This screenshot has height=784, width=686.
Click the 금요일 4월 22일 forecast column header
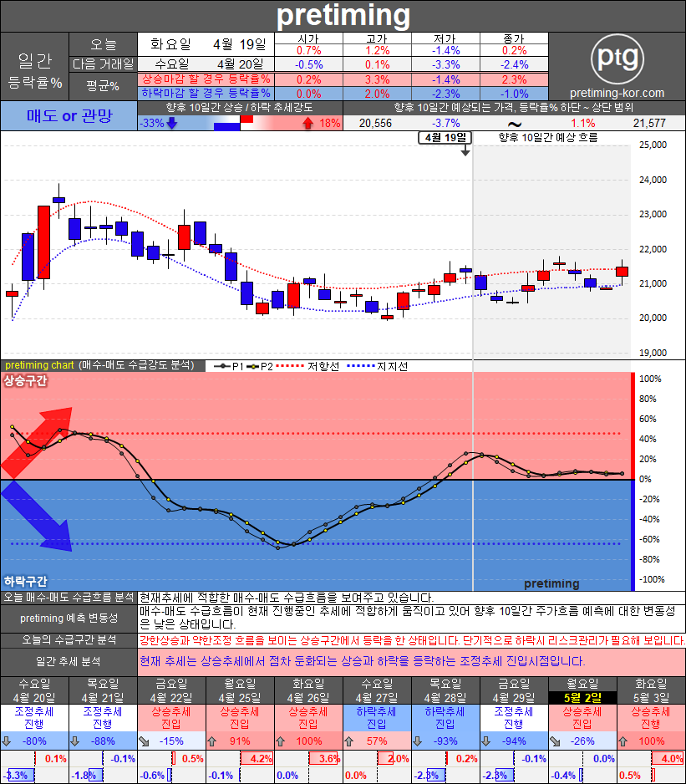171,690
